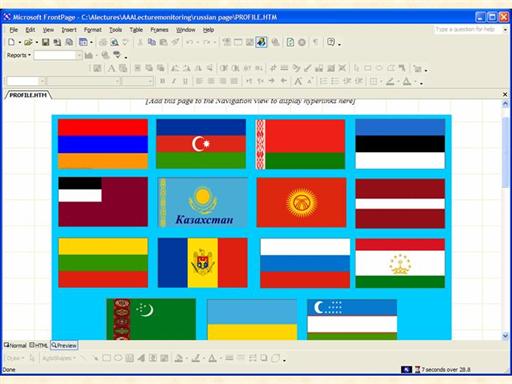Click the vertical scrollbar down arrow
Screen dimensions: 512x384
point(505,336)
